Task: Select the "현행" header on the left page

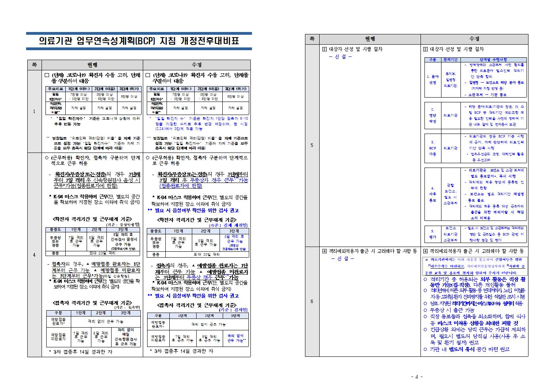Action: point(92,65)
